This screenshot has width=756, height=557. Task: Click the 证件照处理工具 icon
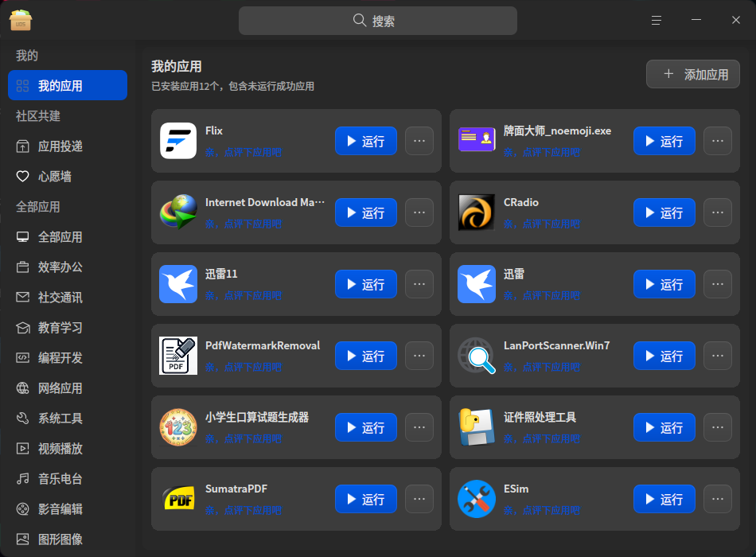click(477, 427)
